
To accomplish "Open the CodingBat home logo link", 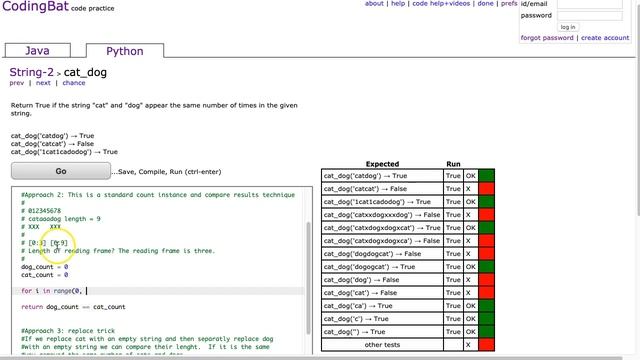I will [x=36, y=6].
